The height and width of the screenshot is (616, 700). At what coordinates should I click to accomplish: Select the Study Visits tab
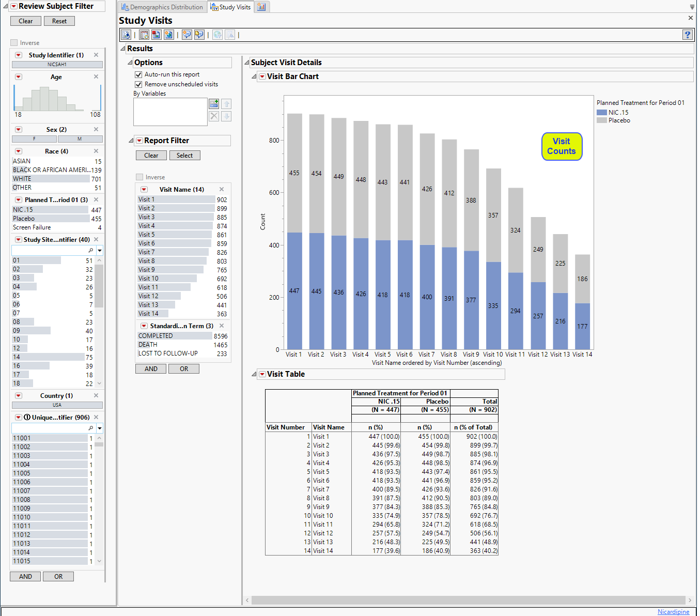(x=231, y=7)
